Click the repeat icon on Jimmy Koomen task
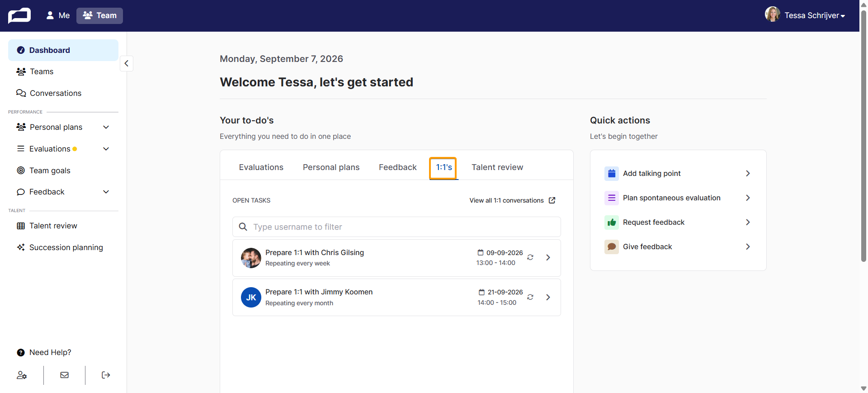 click(530, 297)
